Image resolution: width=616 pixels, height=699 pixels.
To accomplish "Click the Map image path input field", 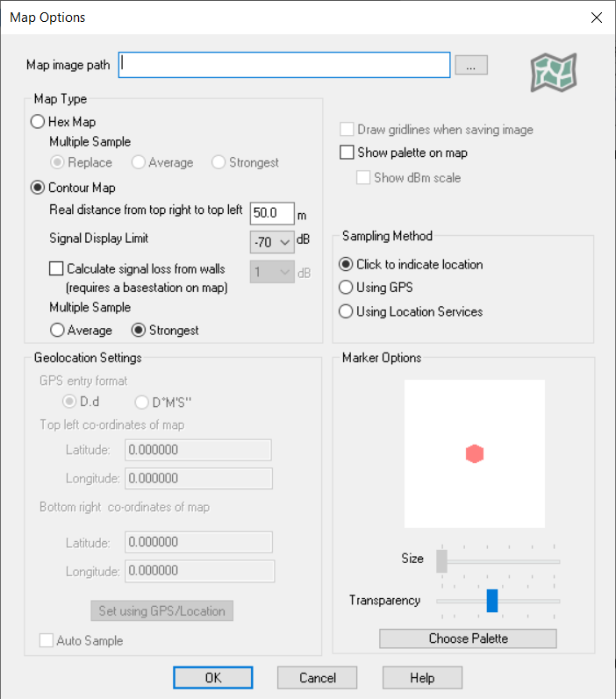I will (284, 65).
